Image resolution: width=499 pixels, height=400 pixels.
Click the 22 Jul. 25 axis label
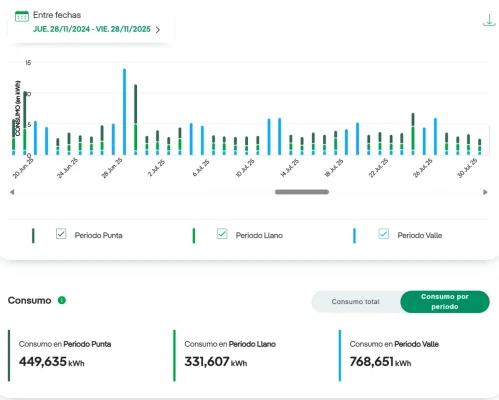click(x=378, y=168)
